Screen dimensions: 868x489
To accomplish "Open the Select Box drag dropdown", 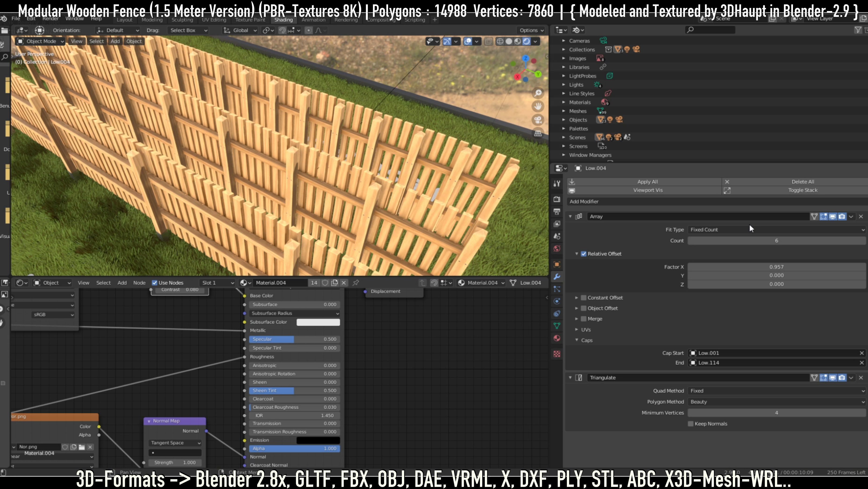I will (x=188, y=30).
